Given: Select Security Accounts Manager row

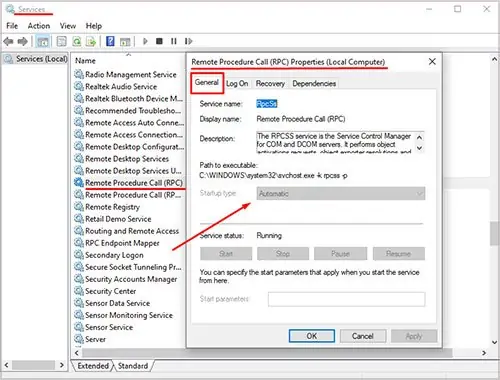Looking at the screenshot, I should coord(129,279).
